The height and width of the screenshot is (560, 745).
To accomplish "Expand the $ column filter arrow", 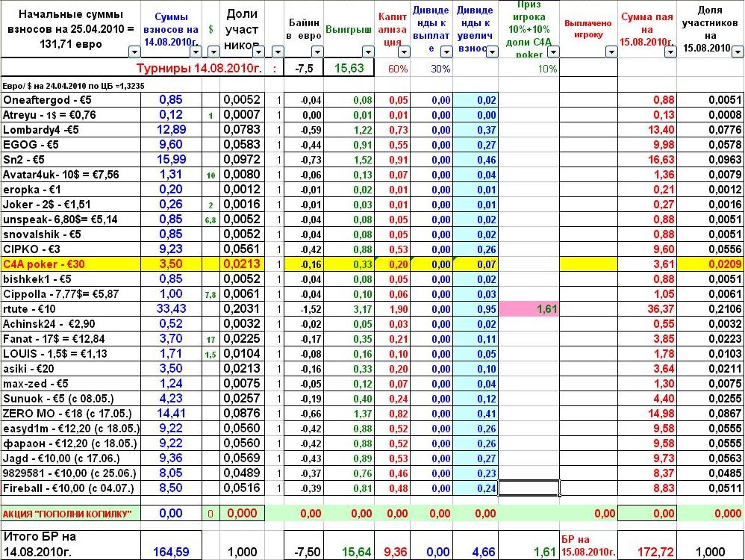I will pos(213,52).
